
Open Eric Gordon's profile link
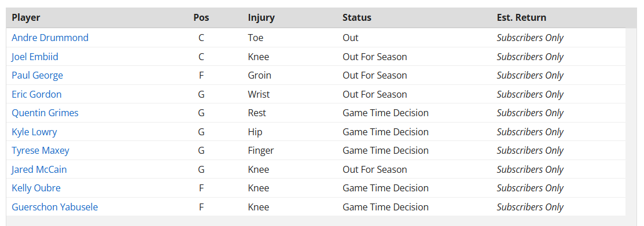tap(36, 94)
